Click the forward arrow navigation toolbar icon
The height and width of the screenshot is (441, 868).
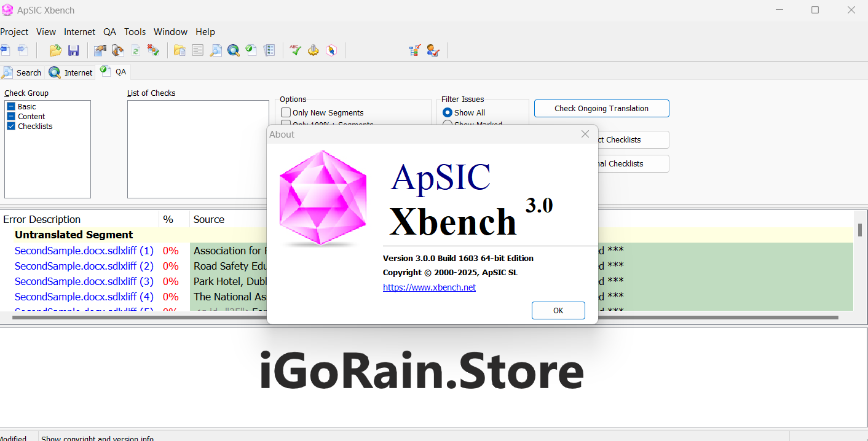click(x=23, y=50)
